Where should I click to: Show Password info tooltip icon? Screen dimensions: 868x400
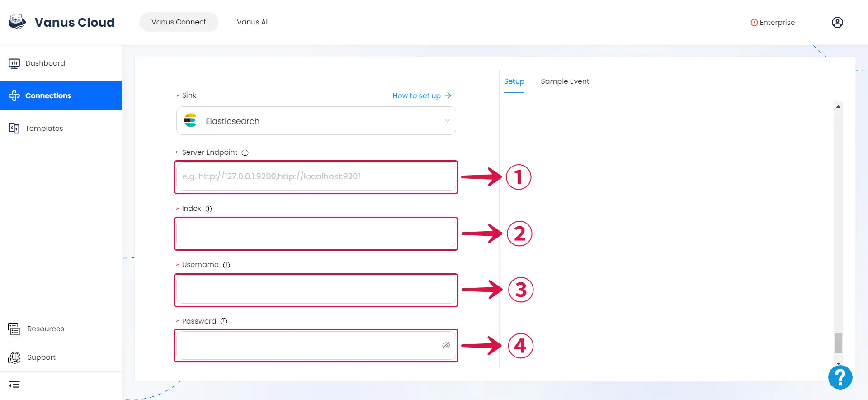(x=224, y=321)
